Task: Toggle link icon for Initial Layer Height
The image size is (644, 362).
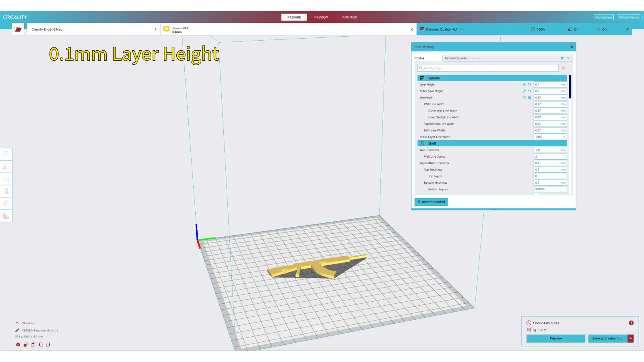Action: coord(524,91)
